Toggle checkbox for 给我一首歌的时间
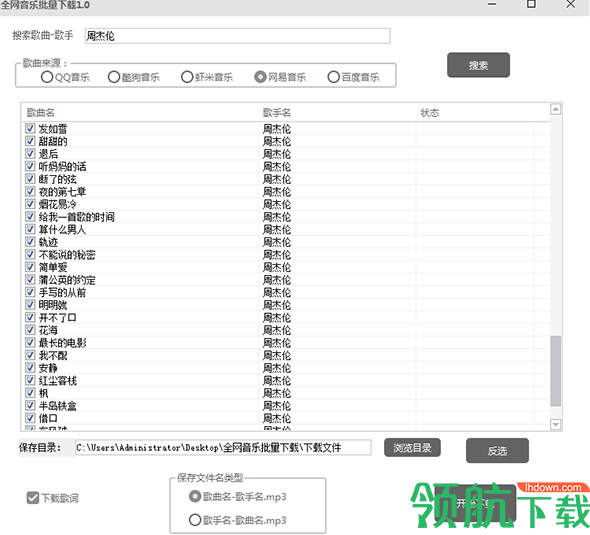The width and height of the screenshot is (590, 535). 30,217
